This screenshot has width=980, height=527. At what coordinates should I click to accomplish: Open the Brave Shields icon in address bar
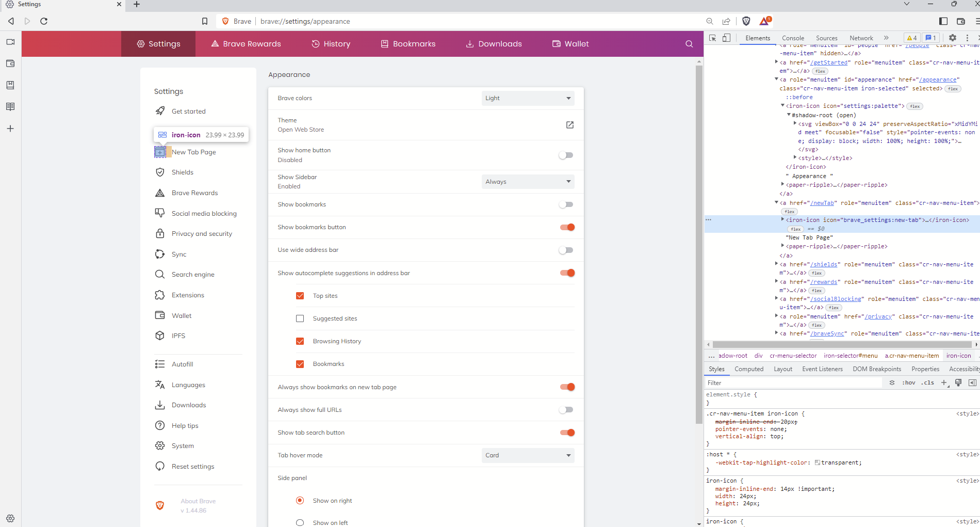[746, 21]
